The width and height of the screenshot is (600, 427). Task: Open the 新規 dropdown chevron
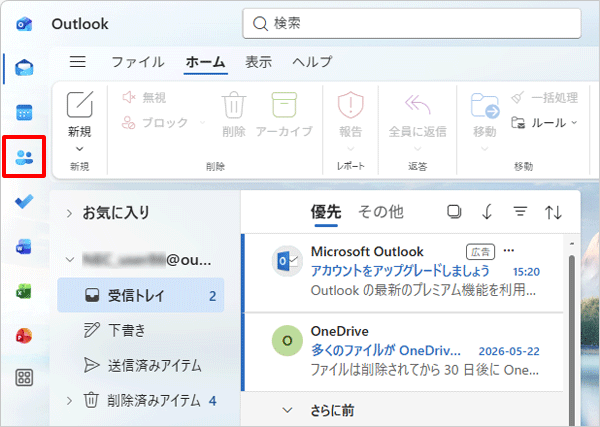pos(80,149)
